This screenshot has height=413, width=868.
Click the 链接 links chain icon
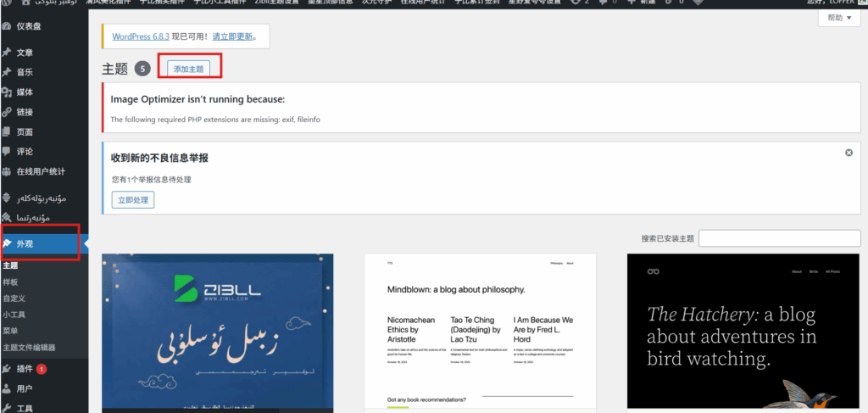(x=7, y=112)
